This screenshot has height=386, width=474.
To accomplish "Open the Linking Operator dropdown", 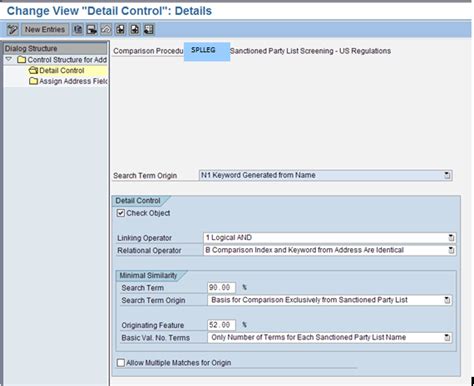I will (451, 238).
